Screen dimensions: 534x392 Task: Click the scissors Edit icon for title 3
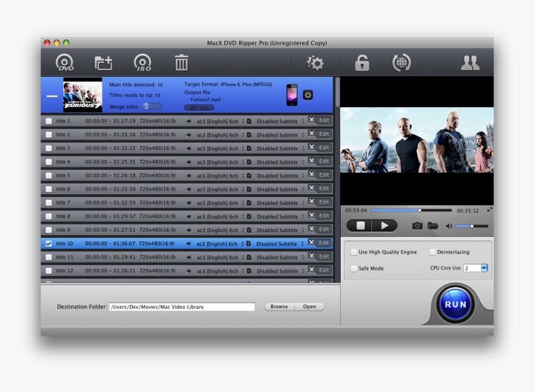(312, 147)
